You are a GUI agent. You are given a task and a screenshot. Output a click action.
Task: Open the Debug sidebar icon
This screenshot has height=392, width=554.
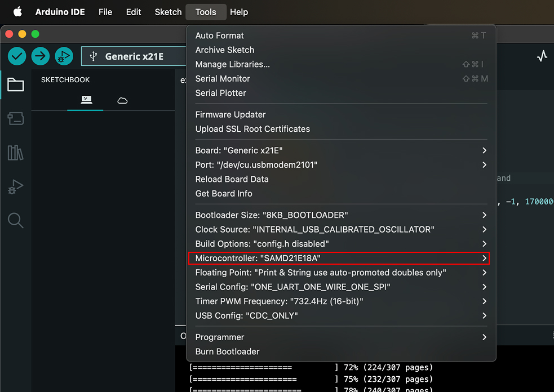coord(15,187)
